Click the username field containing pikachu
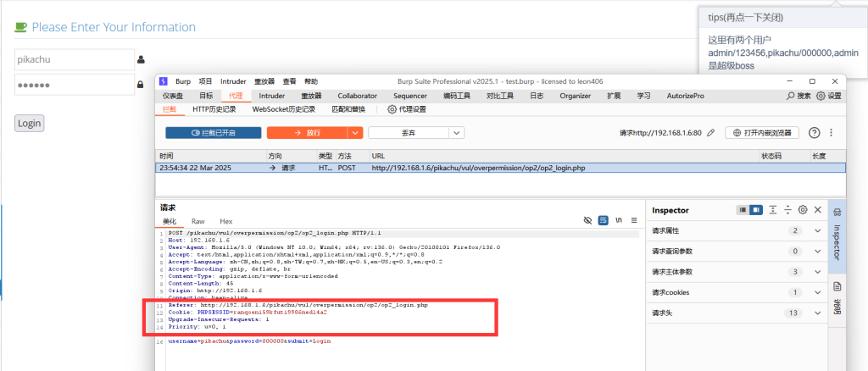868x371 pixels. coord(75,59)
